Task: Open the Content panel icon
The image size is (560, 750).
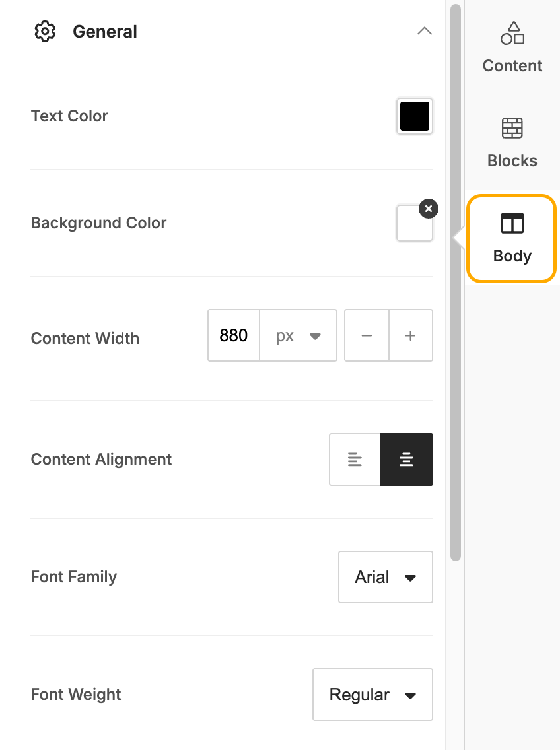Action: [512, 32]
